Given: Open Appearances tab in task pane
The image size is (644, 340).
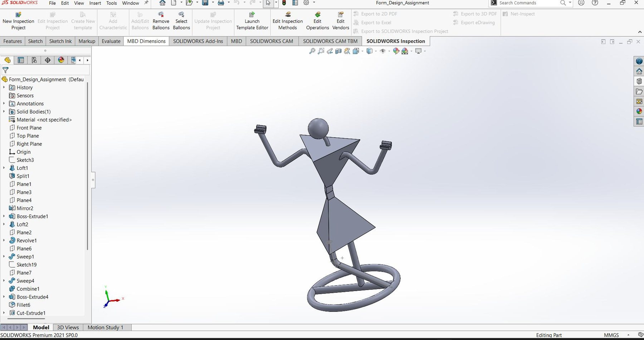Looking at the screenshot, I should [x=639, y=112].
